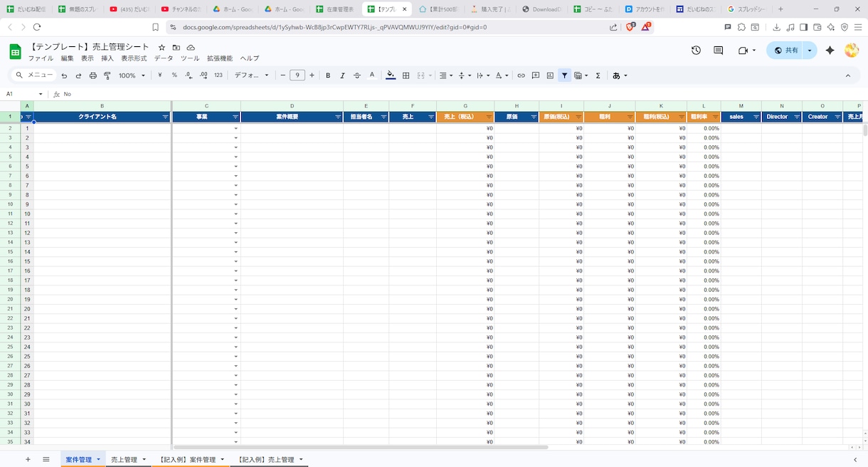Show all comments panel icon

coord(719,51)
